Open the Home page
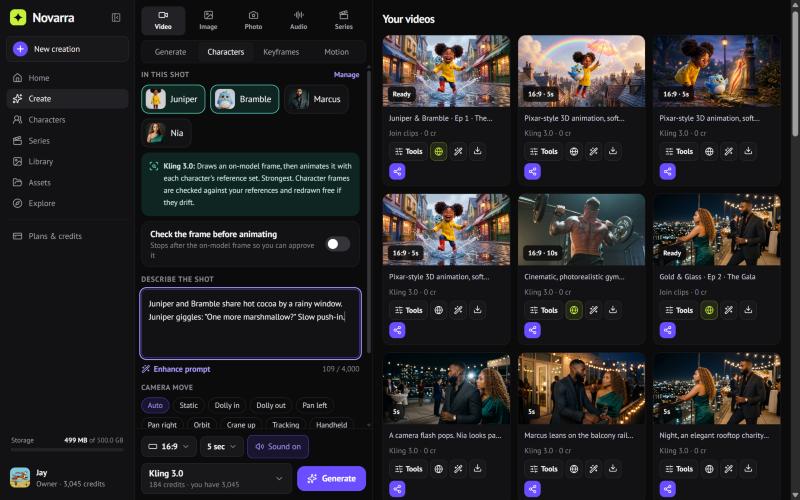 (x=67, y=78)
